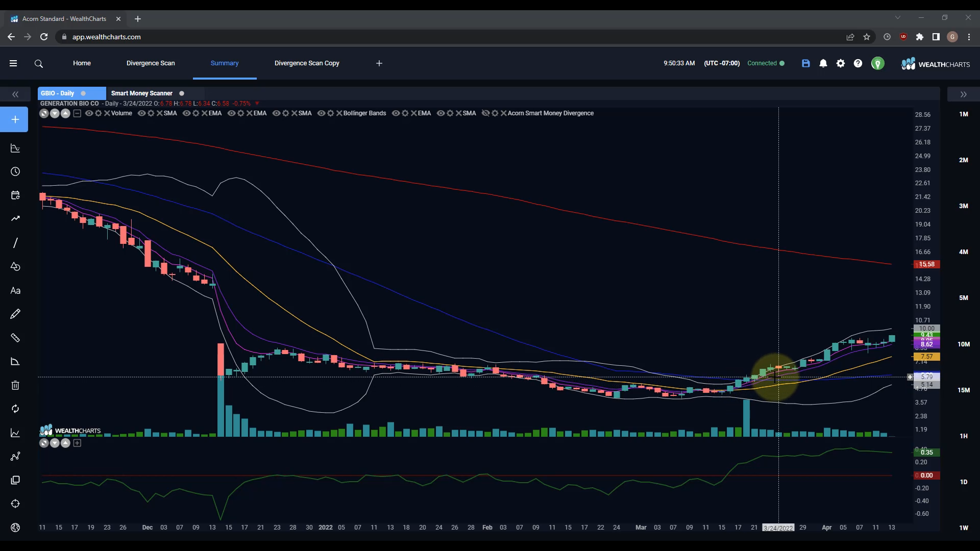Viewport: 980px width, 551px height.
Task: Expand the right panel with double chevron
Action: tap(963, 94)
